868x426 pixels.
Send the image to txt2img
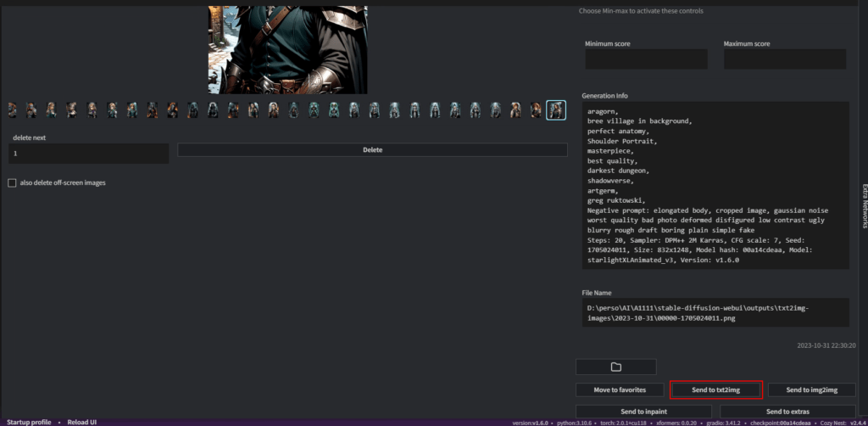[716, 390]
